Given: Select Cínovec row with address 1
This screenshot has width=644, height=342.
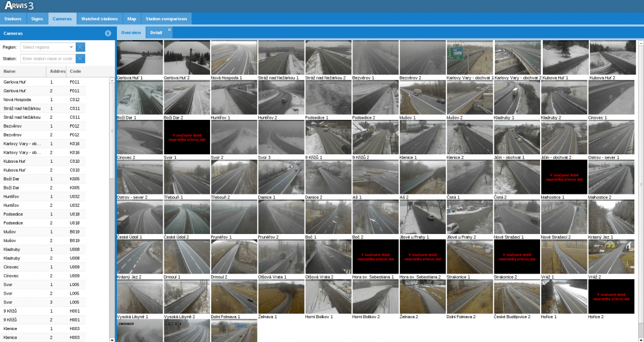Looking at the screenshot, I should tap(43, 267).
